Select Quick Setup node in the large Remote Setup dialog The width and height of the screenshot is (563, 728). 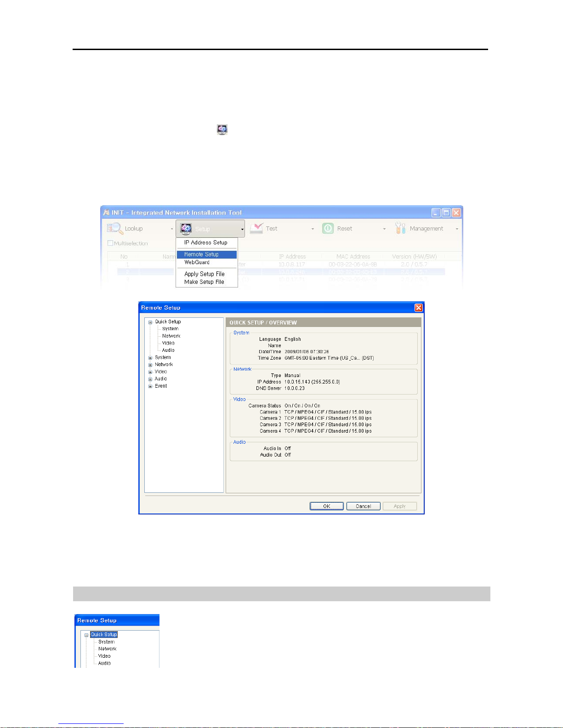tap(168, 322)
